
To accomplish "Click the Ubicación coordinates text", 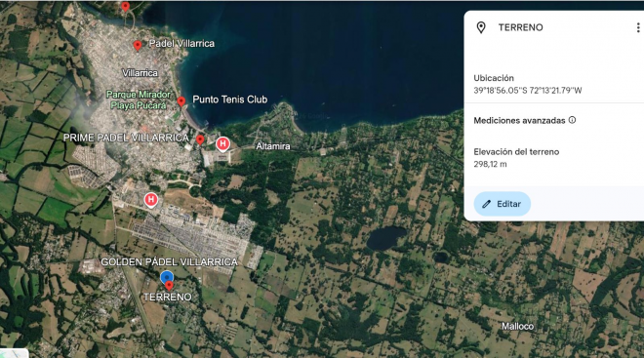I will 527,91.
